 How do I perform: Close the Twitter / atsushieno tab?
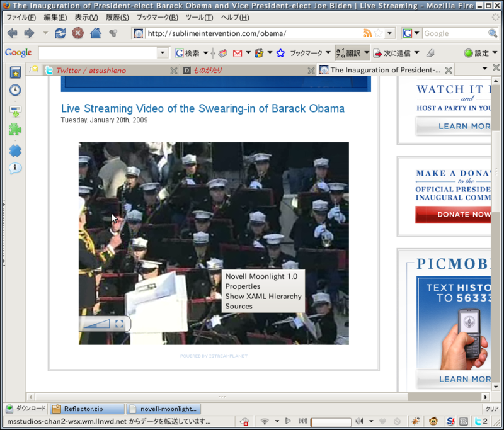pyautogui.click(x=174, y=71)
